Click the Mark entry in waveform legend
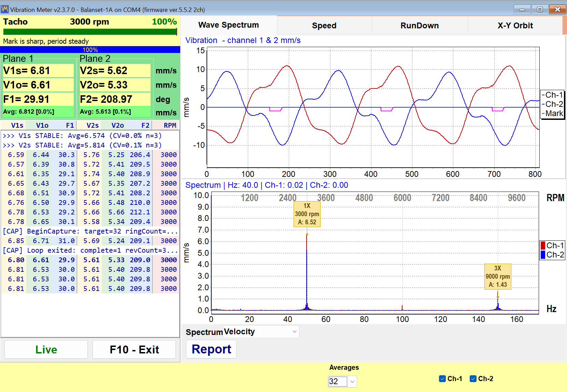This screenshot has height=392, width=567. (x=552, y=113)
